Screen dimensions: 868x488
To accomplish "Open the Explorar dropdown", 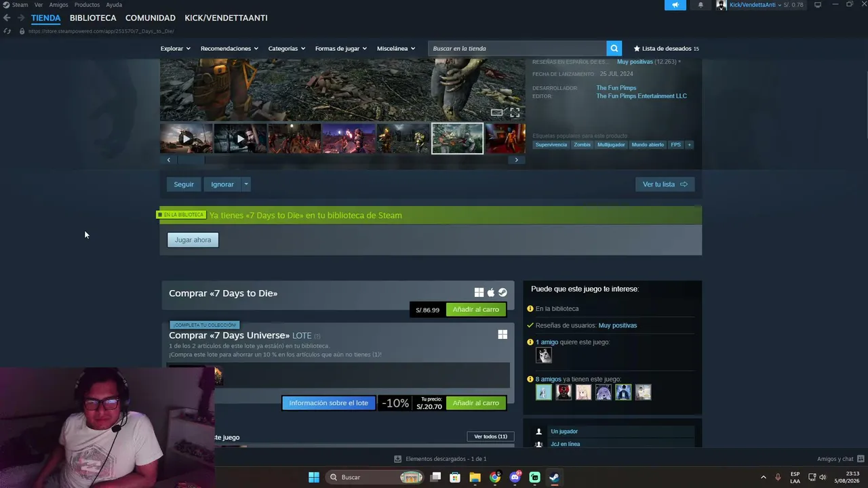I will [176, 48].
